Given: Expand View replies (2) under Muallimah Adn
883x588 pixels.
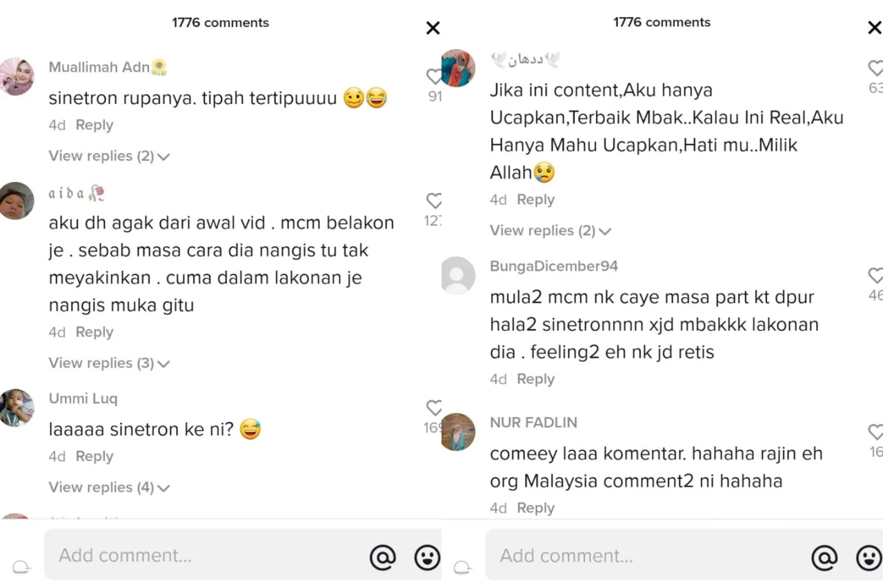Looking at the screenshot, I should click(x=109, y=156).
